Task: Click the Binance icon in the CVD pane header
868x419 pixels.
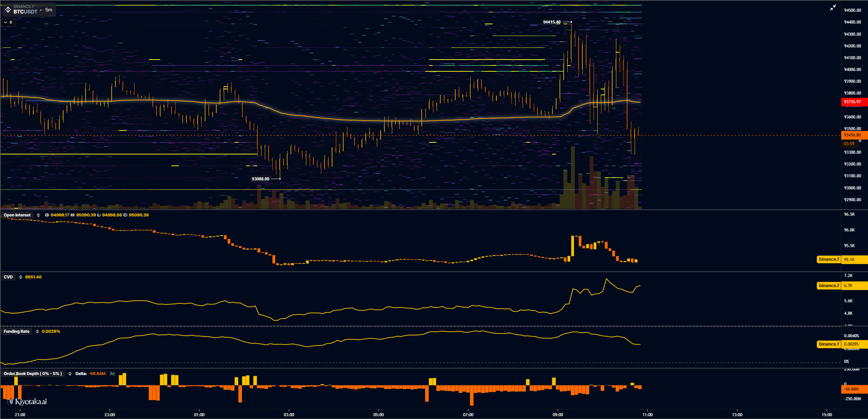Action: (x=20, y=277)
